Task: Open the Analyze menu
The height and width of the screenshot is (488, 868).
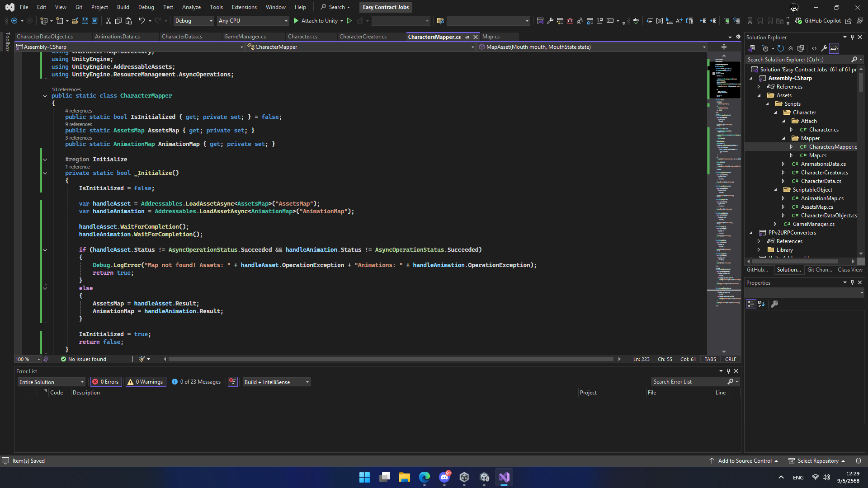Action: tap(191, 7)
